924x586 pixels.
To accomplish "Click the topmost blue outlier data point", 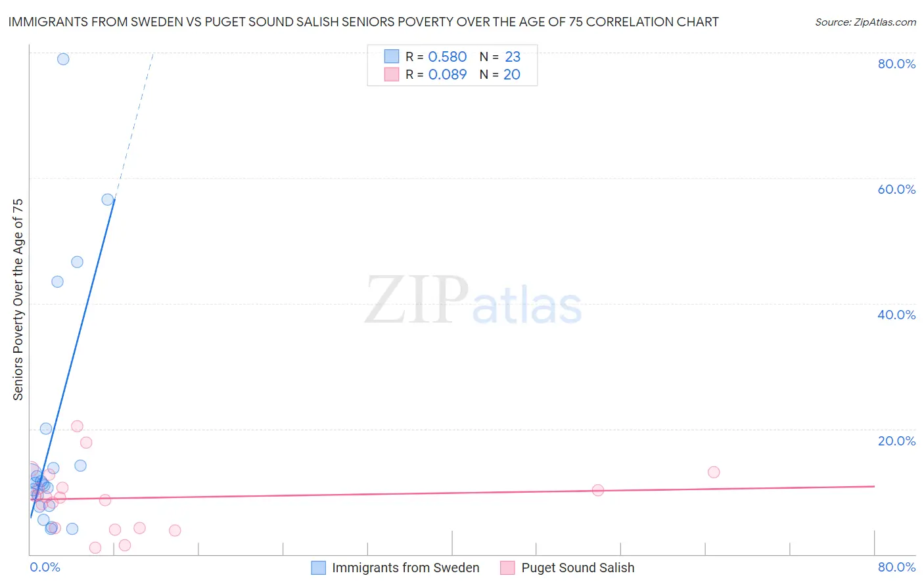I will [63, 59].
